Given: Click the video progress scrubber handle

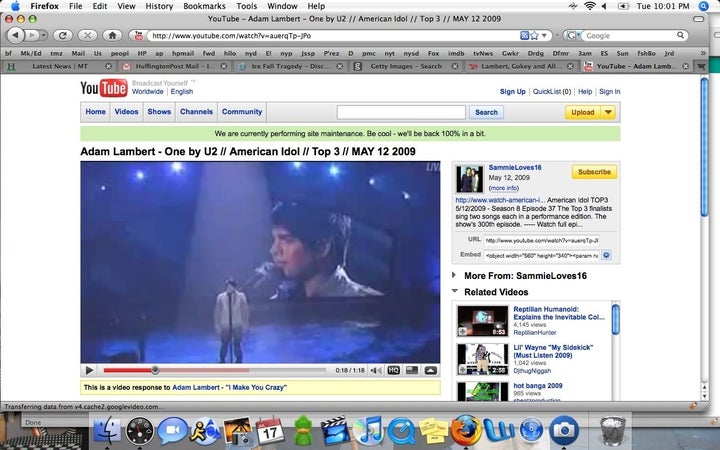Looking at the screenshot, I should tap(155, 370).
